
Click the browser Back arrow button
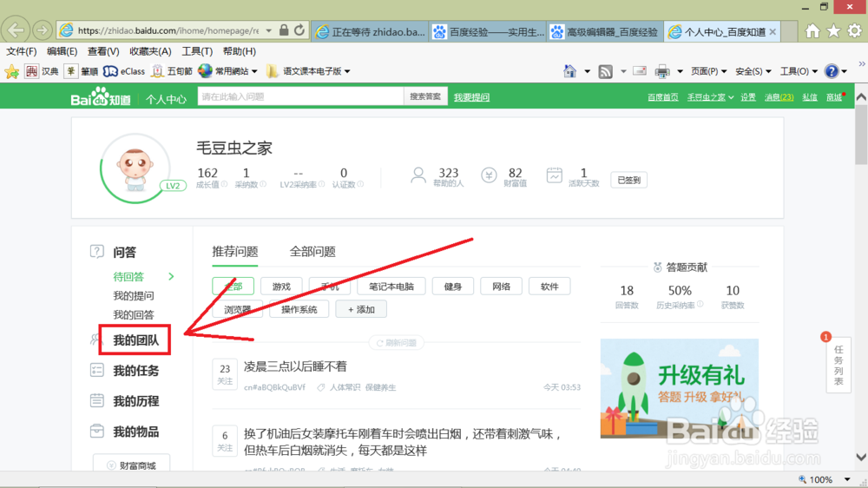[x=16, y=30]
